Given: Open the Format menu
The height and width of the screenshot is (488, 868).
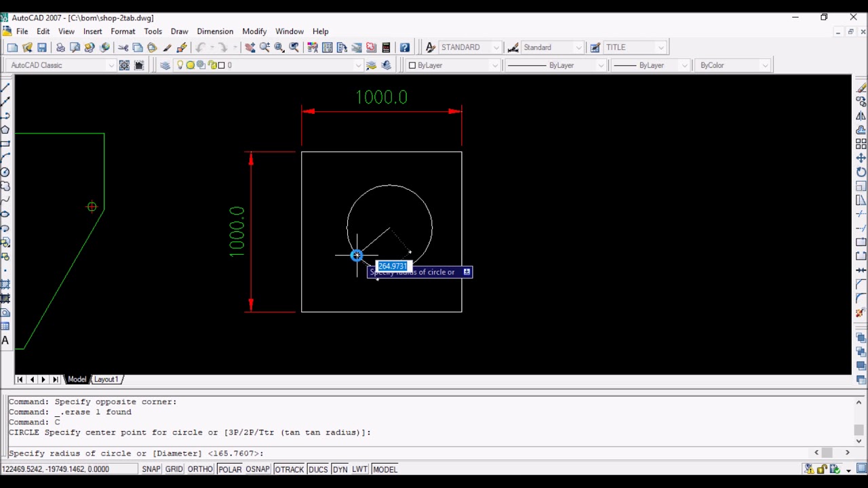Looking at the screenshot, I should pos(123,31).
